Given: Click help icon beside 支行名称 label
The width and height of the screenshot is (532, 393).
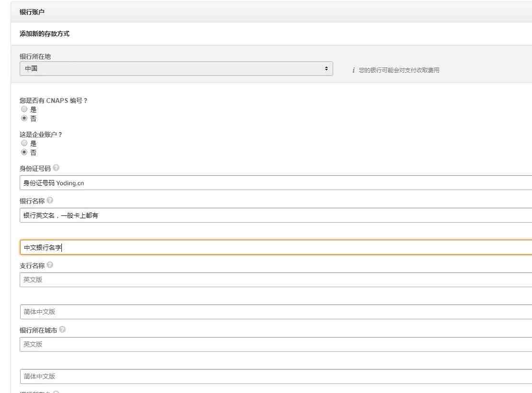Looking at the screenshot, I should click(50, 265).
